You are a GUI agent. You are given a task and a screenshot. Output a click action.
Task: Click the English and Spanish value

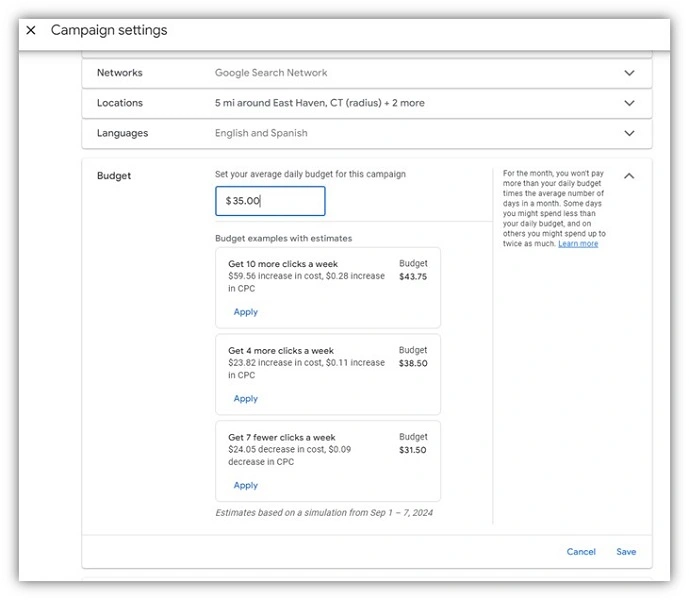coord(261,133)
